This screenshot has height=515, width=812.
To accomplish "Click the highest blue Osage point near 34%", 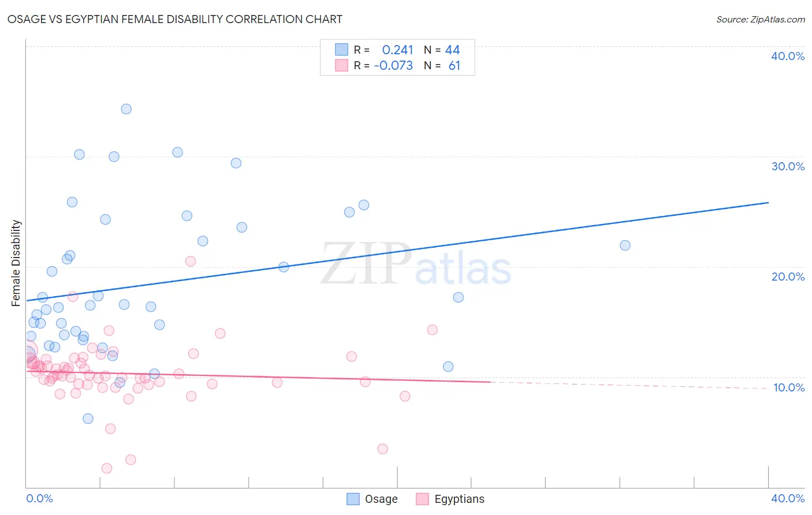I will [126, 109].
